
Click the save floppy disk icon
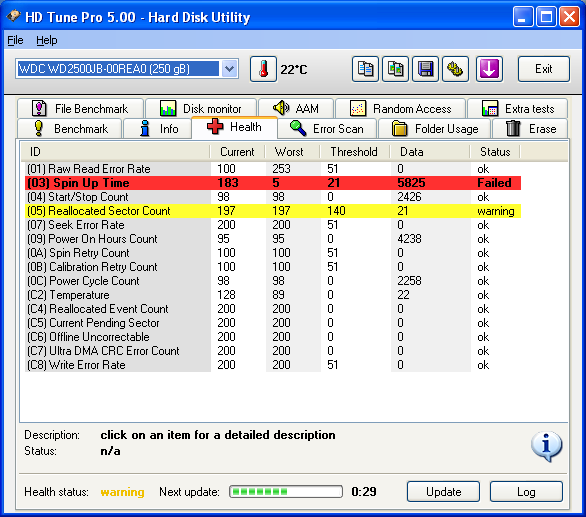425,69
